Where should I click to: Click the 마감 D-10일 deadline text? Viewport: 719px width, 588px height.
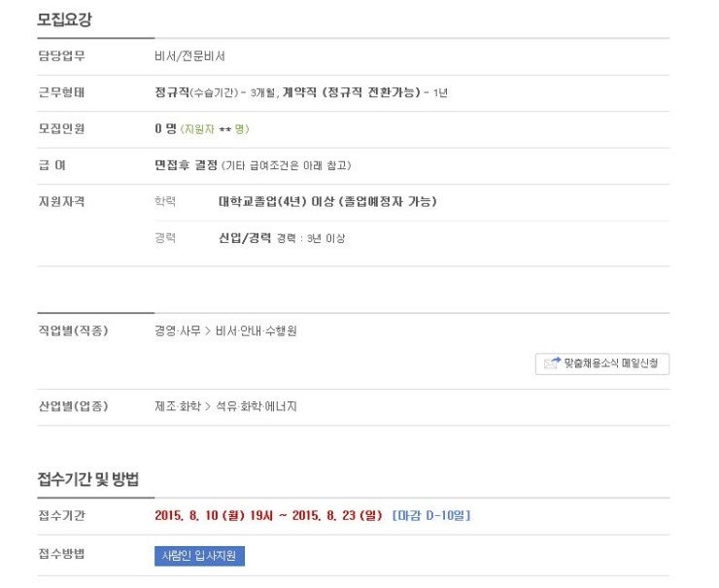431,515
